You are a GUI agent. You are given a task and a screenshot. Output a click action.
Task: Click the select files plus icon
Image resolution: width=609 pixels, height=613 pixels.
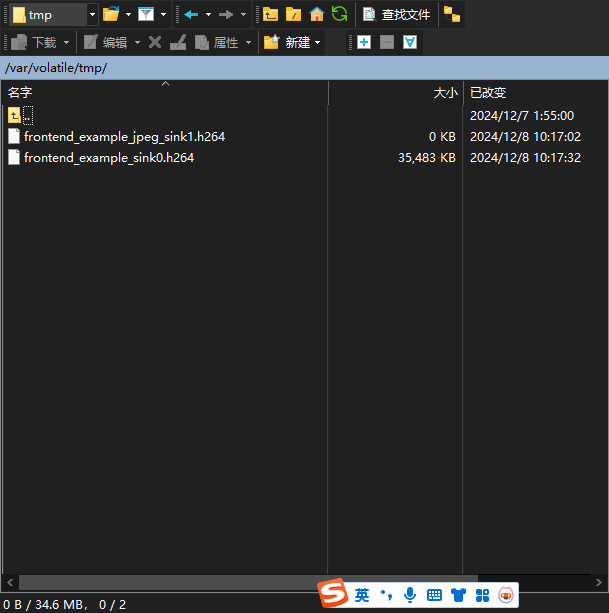click(x=363, y=42)
